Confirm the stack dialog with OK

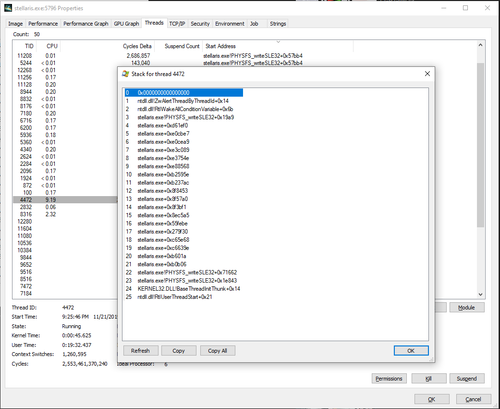[411, 351]
